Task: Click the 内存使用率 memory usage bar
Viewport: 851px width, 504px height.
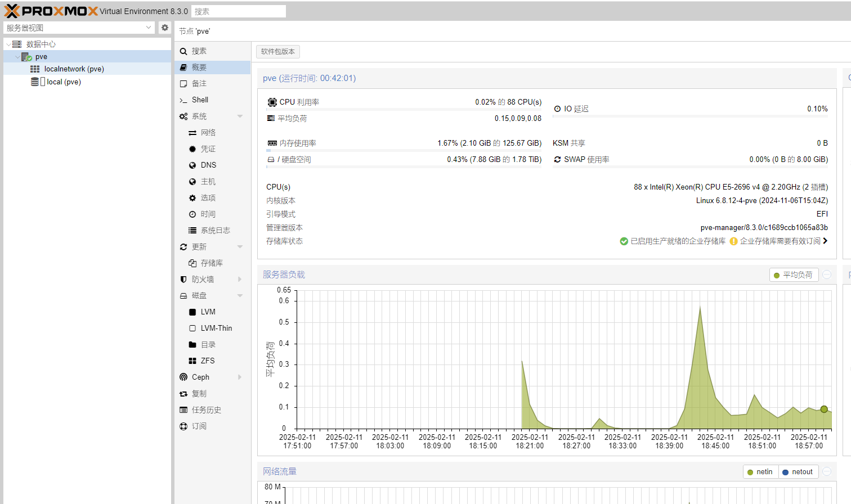Action: (404, 150)
